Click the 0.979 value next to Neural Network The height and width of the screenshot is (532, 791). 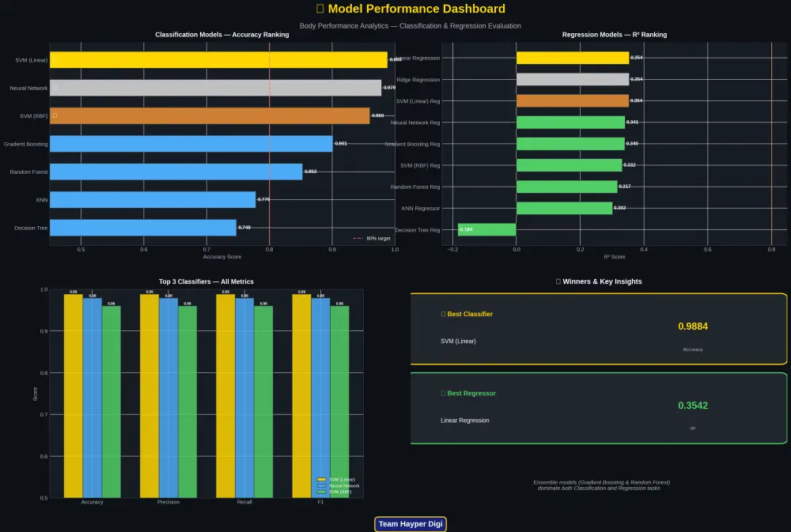[389, 88]
